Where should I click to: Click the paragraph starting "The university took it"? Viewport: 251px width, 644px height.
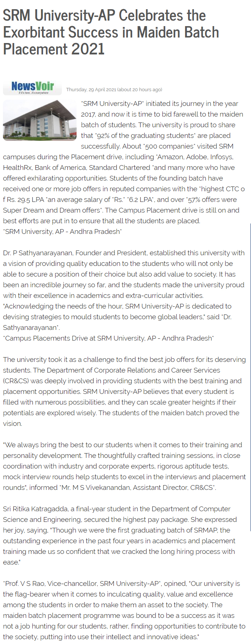point(124,391)
